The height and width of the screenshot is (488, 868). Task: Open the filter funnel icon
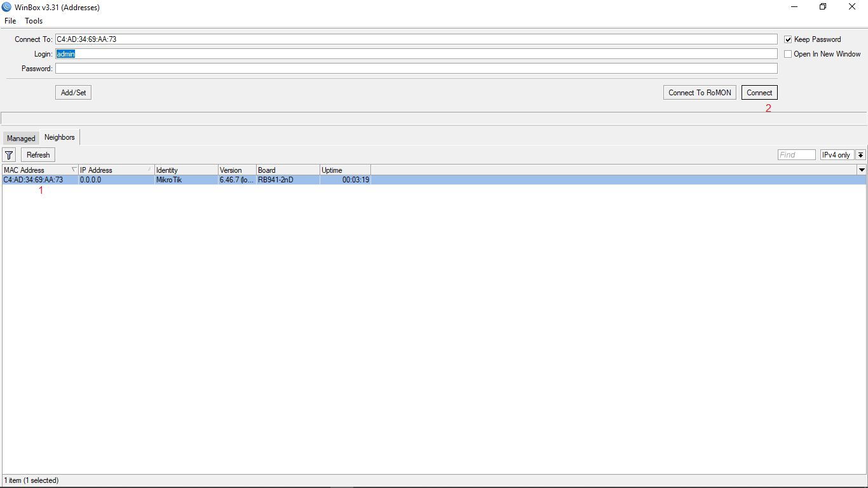tap(9, 155)
